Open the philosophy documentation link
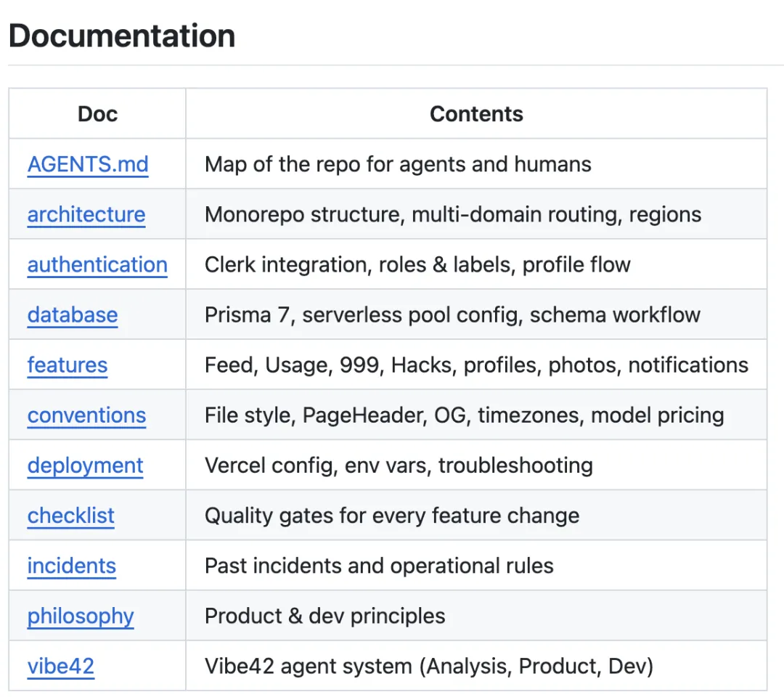The width and height of the screenshot is (784, 700). pos(81,616)
